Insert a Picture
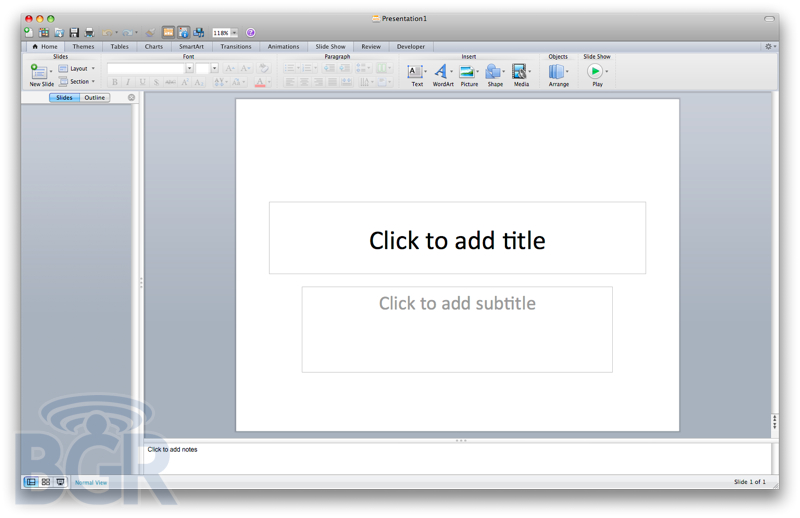Screen dimensions: 800x518 click(468, 75)
